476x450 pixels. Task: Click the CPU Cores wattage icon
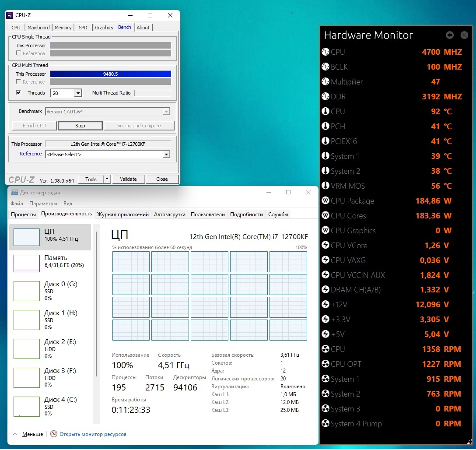click(325, 215)
